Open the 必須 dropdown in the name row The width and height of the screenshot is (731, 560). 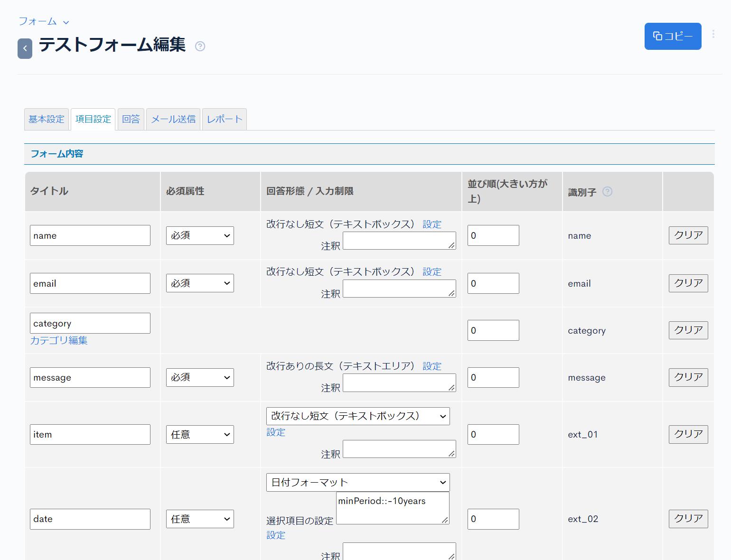click(199, 235)
